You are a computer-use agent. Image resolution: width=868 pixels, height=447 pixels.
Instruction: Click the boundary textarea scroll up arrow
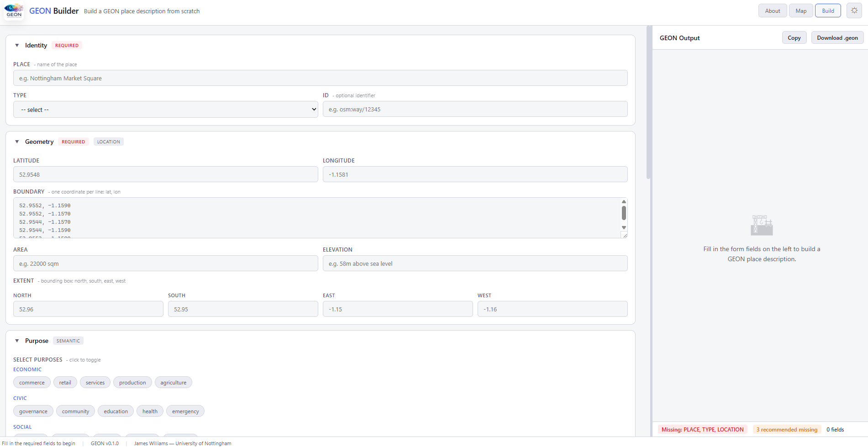tap(624, 201)
